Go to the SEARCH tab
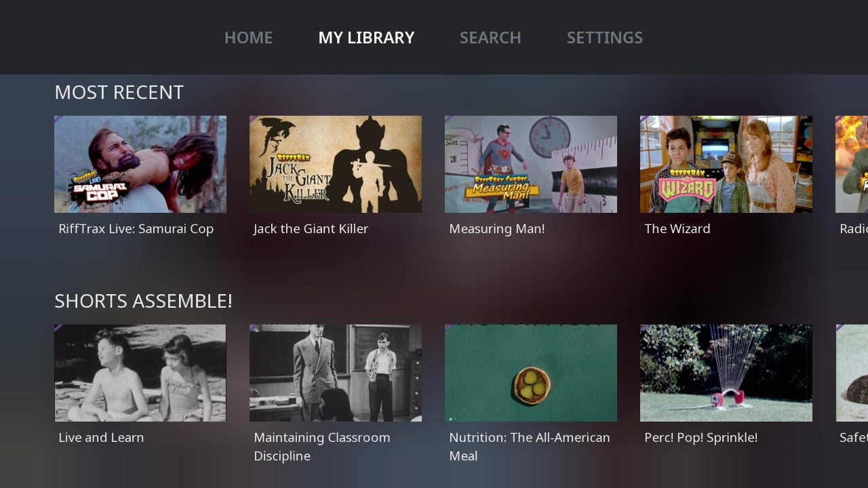868x488 pixels. (490, 37)
